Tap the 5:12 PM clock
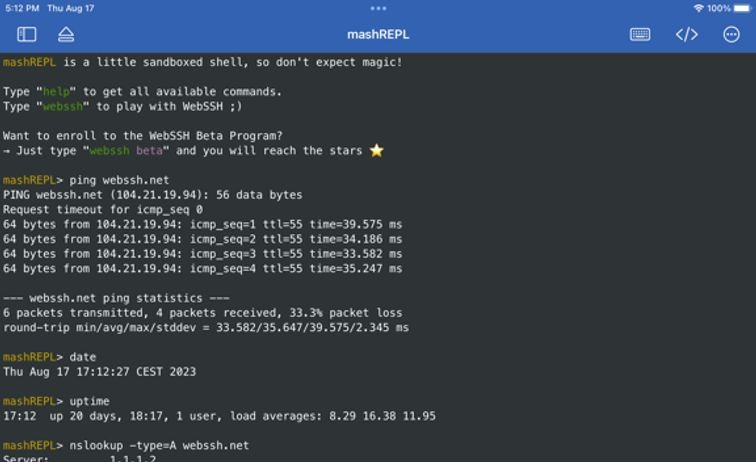The height and width of the screenshot is (462, 756). (x=19, y=8)
